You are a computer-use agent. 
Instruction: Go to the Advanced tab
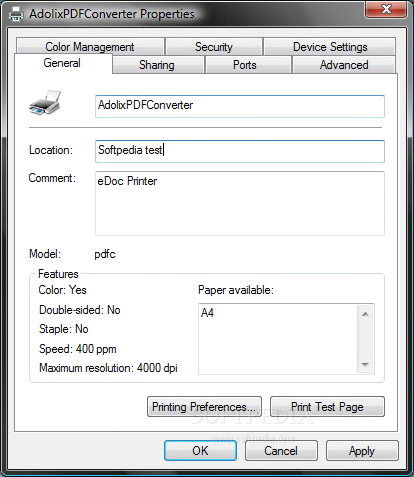click(x=344, y=65)
